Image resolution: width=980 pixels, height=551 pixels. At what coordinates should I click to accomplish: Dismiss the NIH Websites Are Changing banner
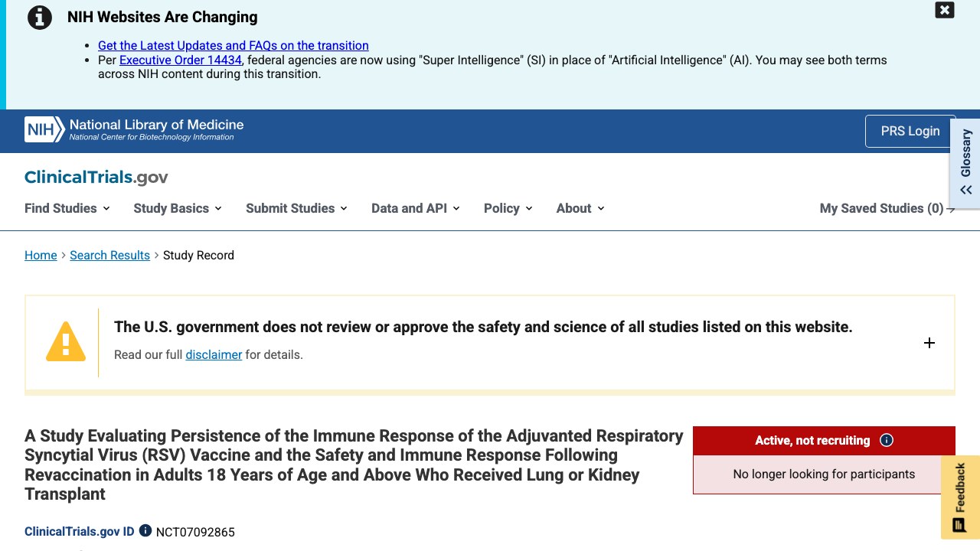tap(945, 10)
